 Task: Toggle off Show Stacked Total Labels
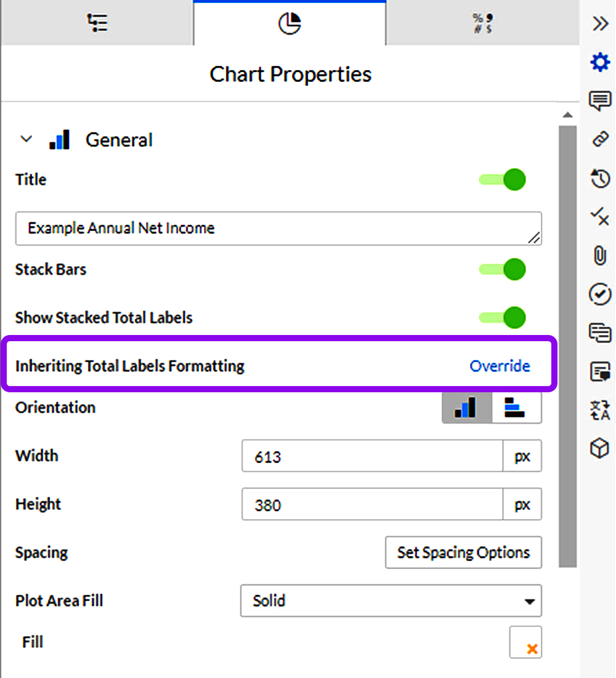(502, 318)
